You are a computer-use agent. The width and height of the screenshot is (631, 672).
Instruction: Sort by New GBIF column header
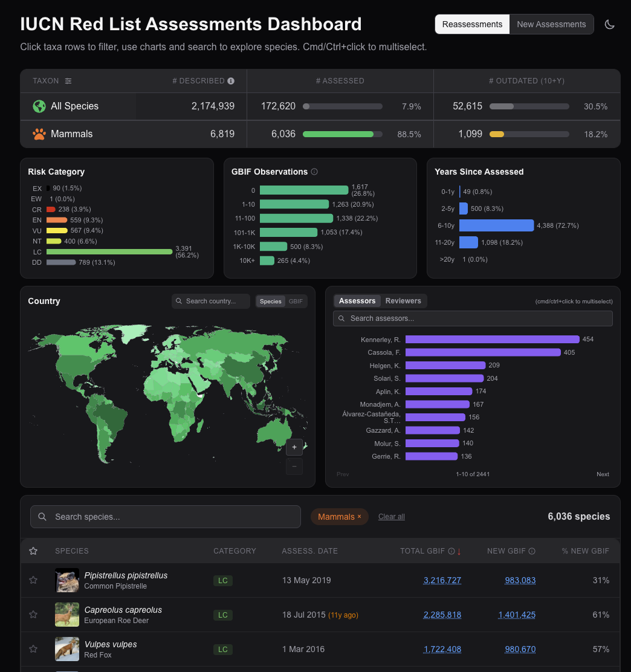[507, 551]
